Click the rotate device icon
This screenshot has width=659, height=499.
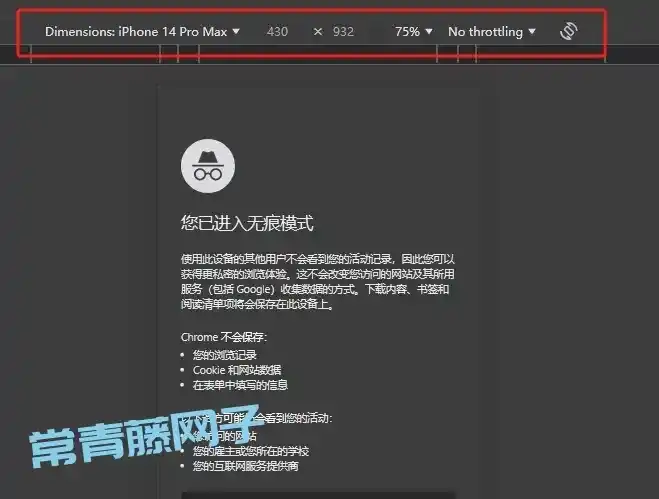click(x=569, y=31)
